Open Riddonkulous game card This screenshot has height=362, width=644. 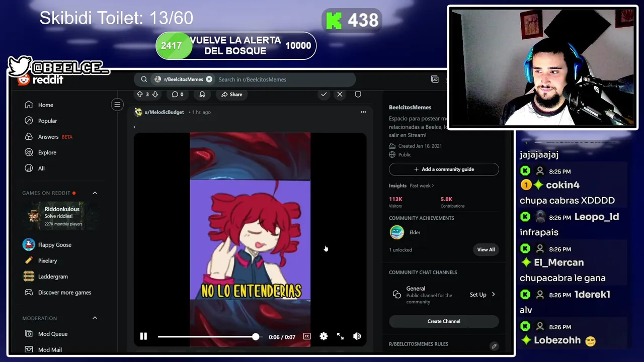(60, 216)
